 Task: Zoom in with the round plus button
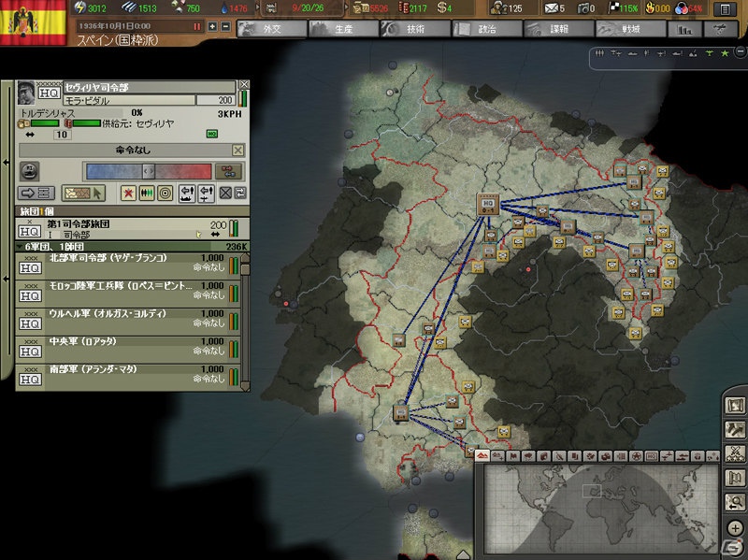tap(736, 528)
